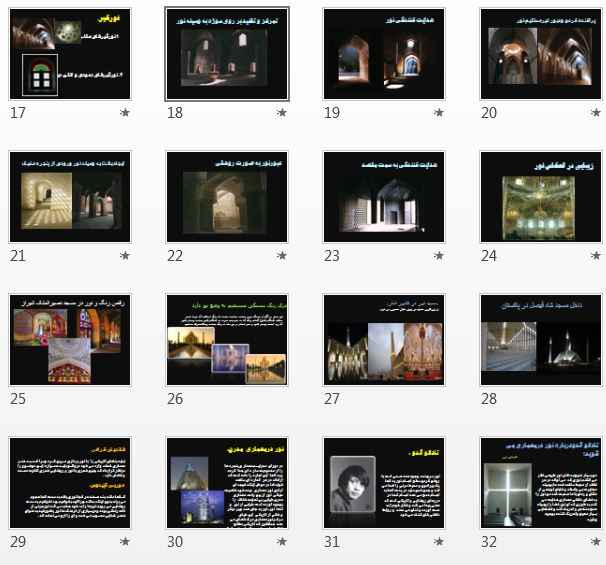Image resolution: width=606 pixels, height=565 pixels.
Task: Select slide 26 thumbnail with Taj Mahal photos
Action: tap(227, 340)
